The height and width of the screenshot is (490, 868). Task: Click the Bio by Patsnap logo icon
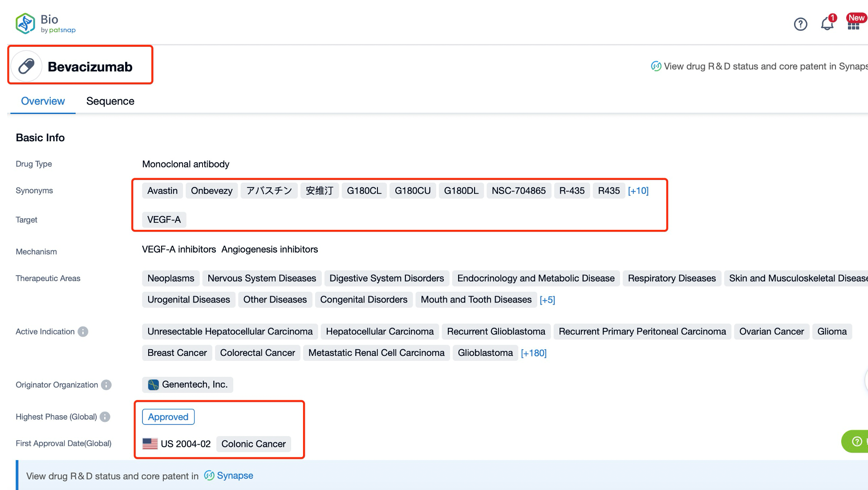(26, 23)
